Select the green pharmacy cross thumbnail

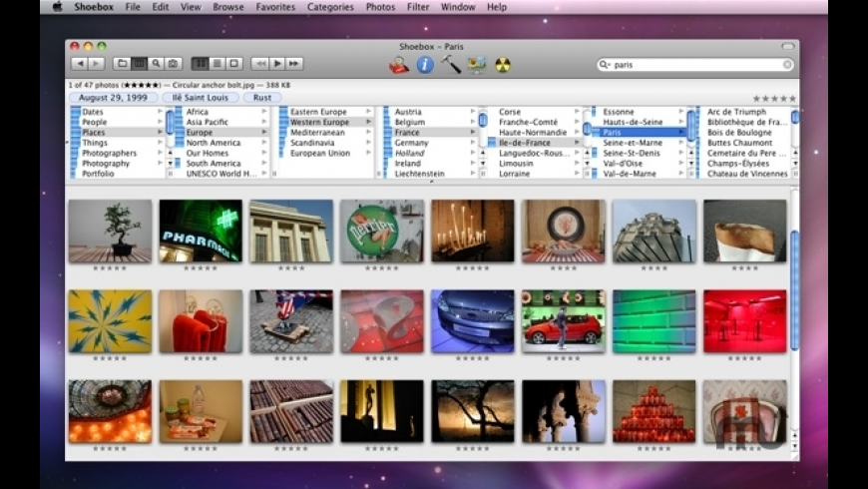pos(201,231)
